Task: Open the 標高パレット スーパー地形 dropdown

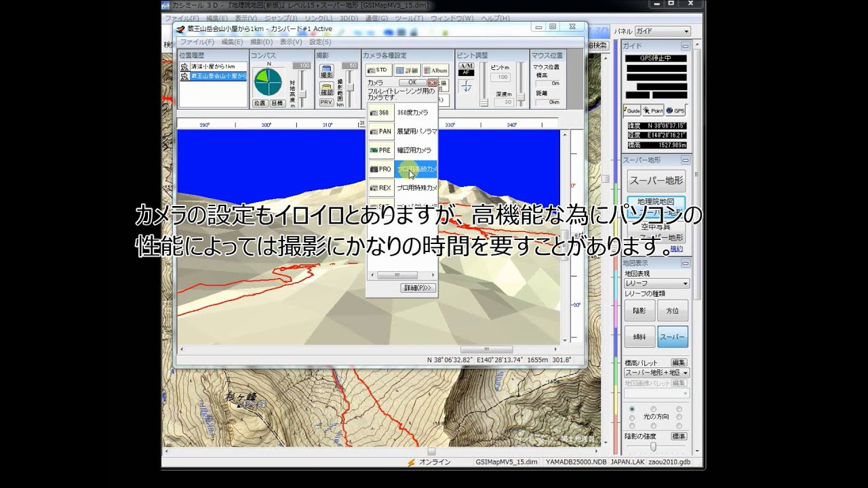Action: 656,373
